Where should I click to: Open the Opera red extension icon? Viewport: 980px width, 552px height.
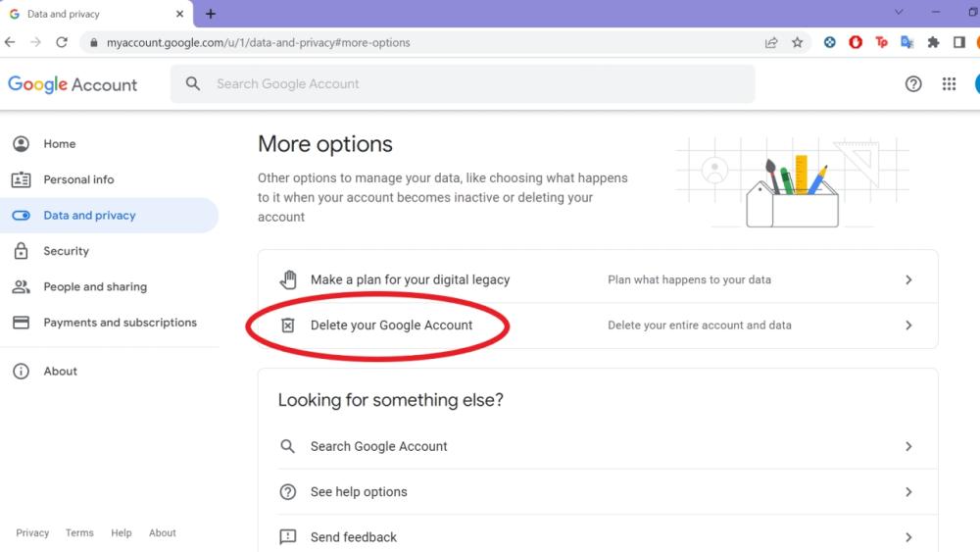pos(856,42)
